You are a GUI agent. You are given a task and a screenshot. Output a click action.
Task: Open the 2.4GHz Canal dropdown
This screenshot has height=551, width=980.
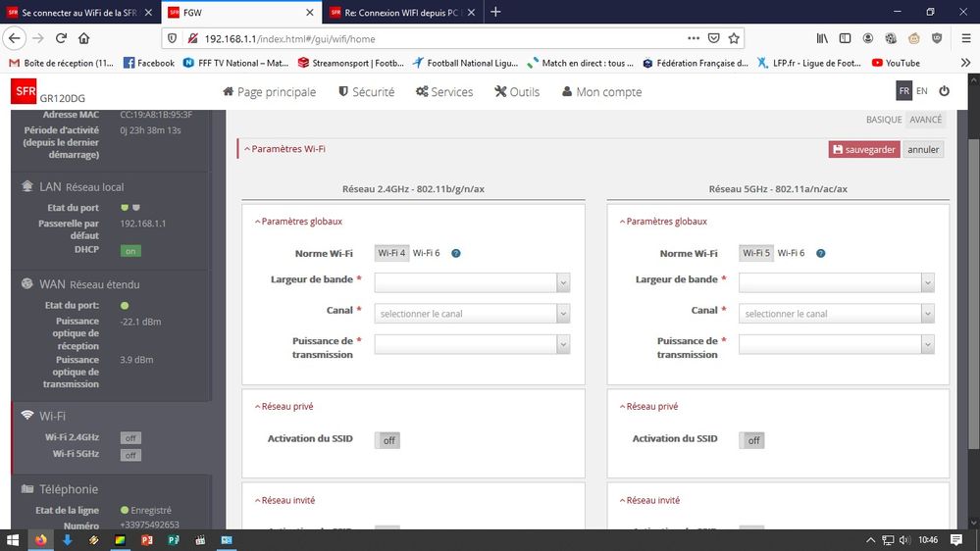pos(472,314)
